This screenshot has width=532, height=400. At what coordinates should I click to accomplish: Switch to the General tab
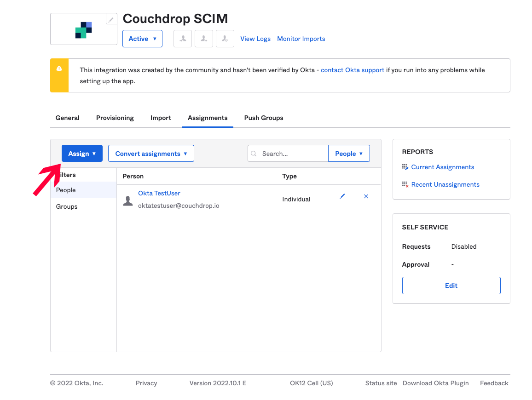68,118
